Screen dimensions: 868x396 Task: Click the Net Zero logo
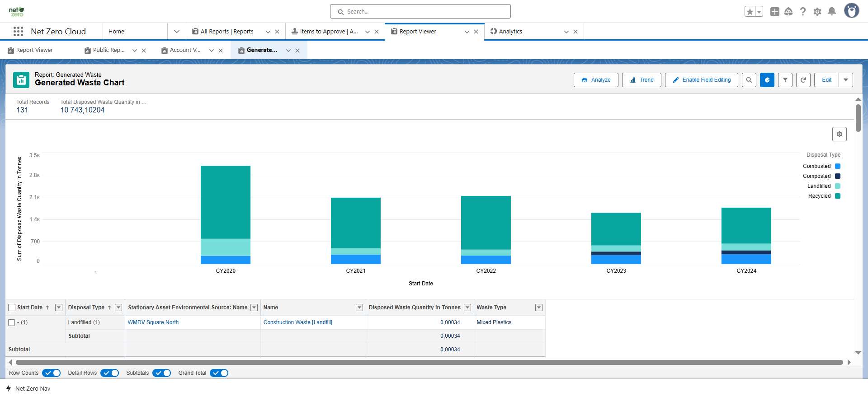(17, 12)
